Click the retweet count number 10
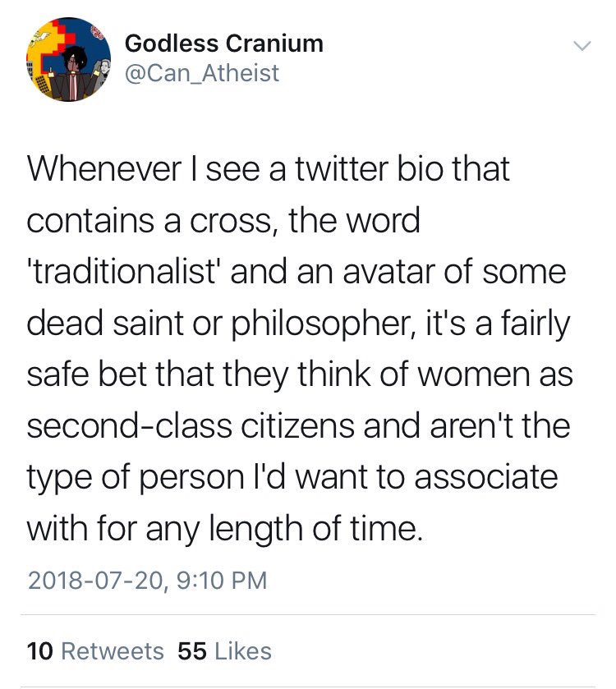The height and width of the screenshot is (689, 616). [x=39, y=650]
